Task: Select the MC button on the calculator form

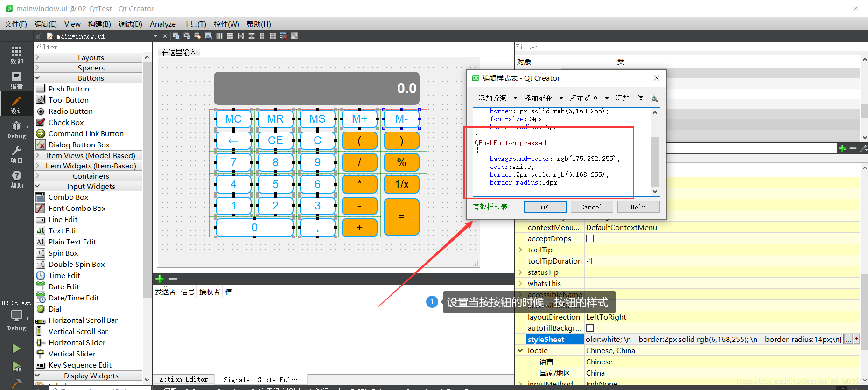Action: (x=233, y=119)
